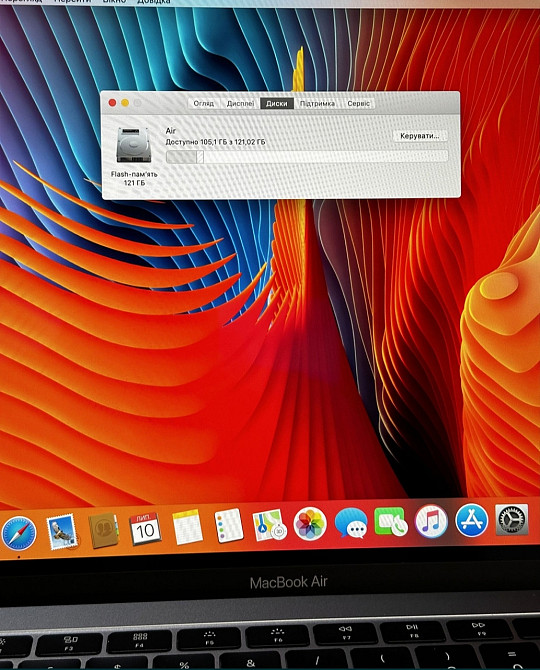Image resolution: width=540 pixels, height=670 pixels.
Task: Click the storage usage bar
Action: click(307, 156)
